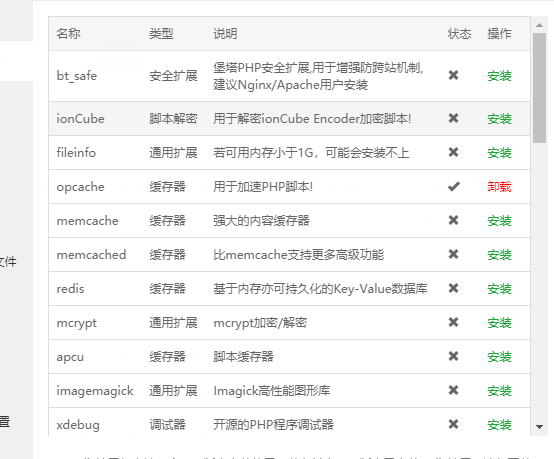Click the imagemagick X status icon
Image resolution: width=554 pixels, height=459 pixels.
coord(453,390)
